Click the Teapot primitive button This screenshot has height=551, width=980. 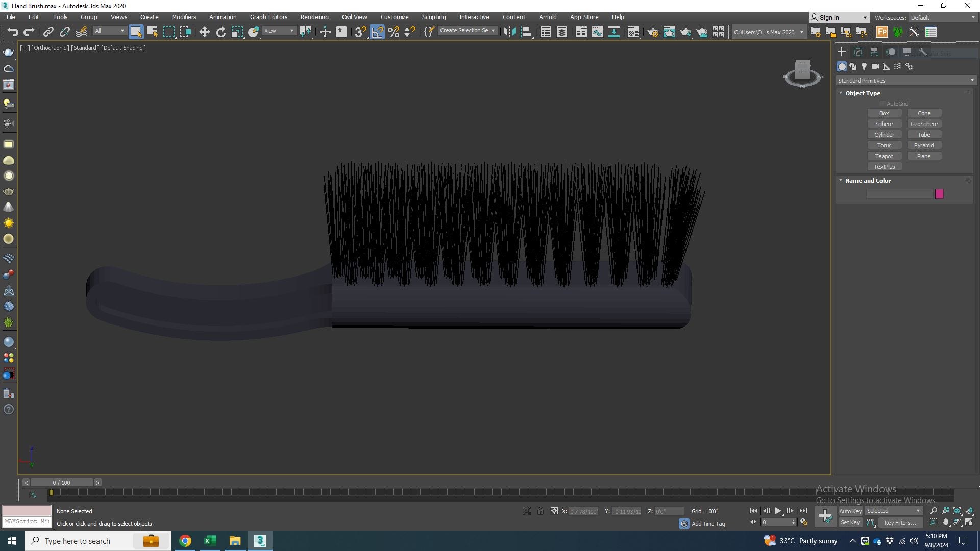pyautogui.click(x=884, y=156)
